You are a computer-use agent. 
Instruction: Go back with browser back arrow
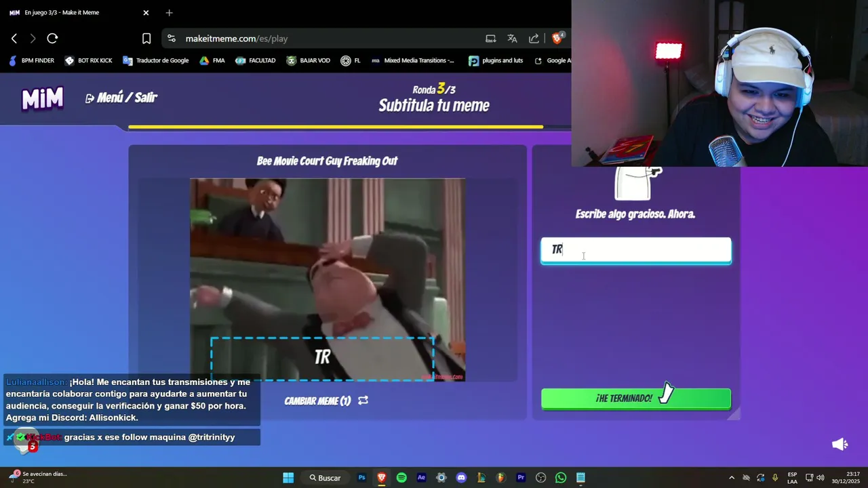click(x=14, y=39)
